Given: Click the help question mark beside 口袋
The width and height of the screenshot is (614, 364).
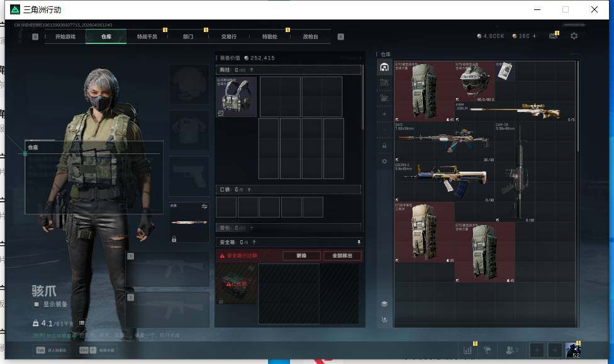Looking at the screenshot, I should [x=249, y=190].
